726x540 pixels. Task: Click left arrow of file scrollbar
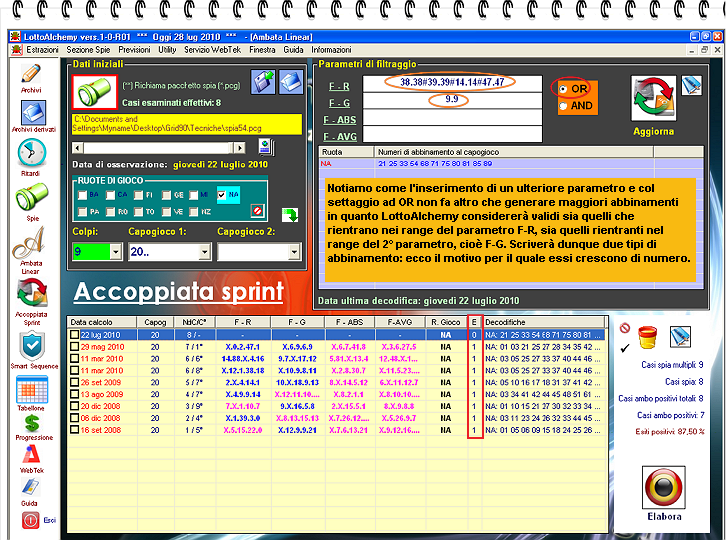(x=77, y=148)
